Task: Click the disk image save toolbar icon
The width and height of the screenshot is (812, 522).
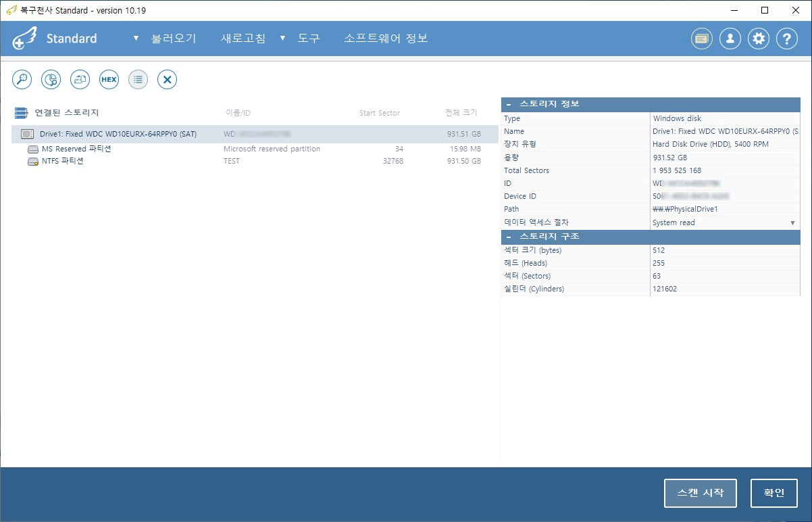Action: [80, 79]
